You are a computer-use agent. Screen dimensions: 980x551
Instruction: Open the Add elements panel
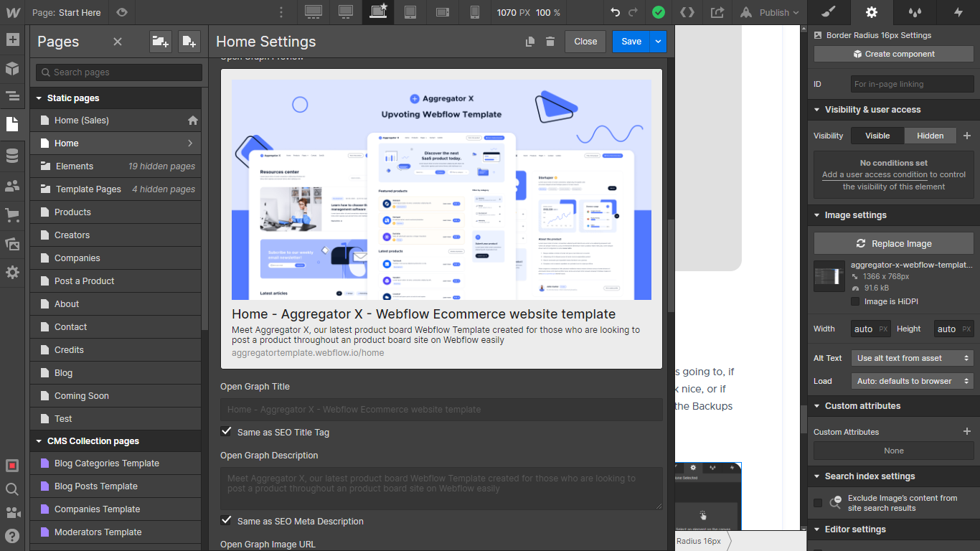[12, 39]
